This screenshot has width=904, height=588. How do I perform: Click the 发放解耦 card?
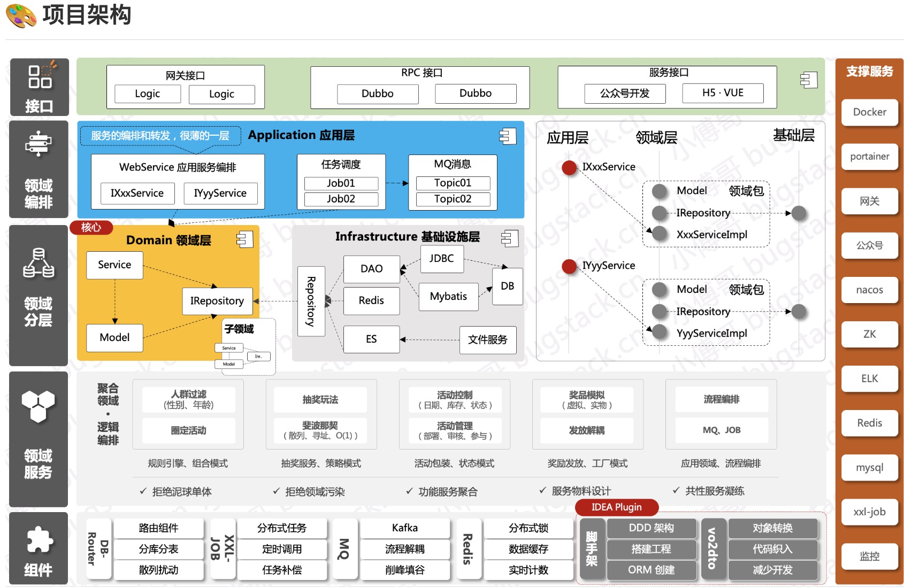[x=587, y=430]
